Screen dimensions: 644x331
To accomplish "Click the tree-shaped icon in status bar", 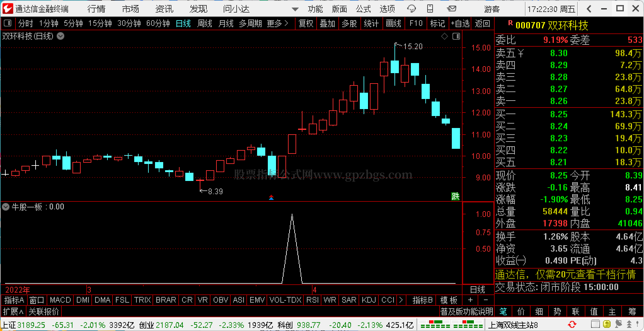I will [x=629, y=324].
